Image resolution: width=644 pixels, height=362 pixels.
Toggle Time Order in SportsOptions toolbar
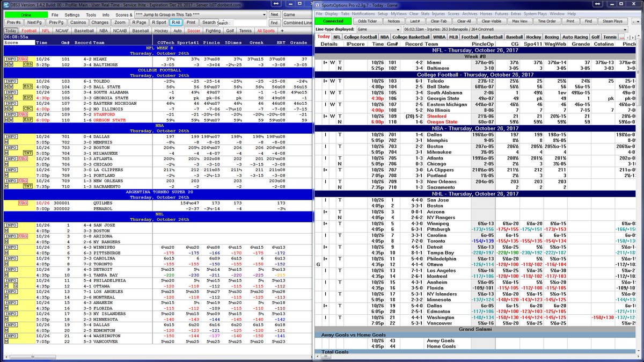[x=546, y=21]
